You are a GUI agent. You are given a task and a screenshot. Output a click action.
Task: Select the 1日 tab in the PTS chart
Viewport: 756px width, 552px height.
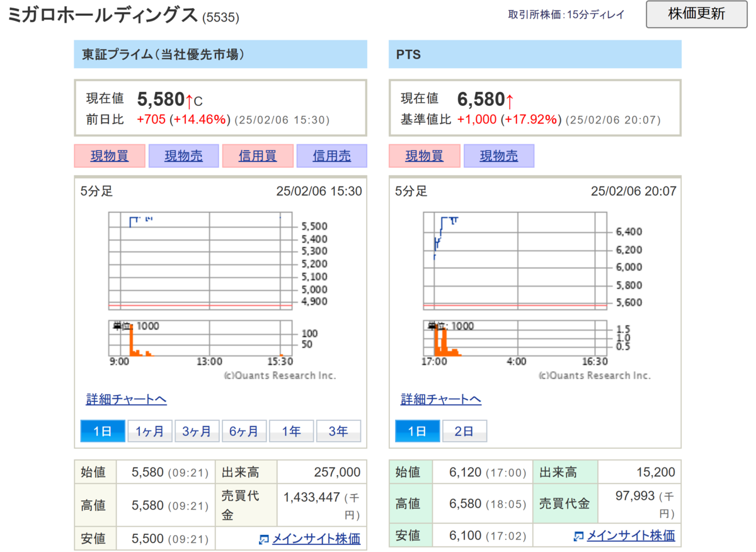[x=418, y=431]
